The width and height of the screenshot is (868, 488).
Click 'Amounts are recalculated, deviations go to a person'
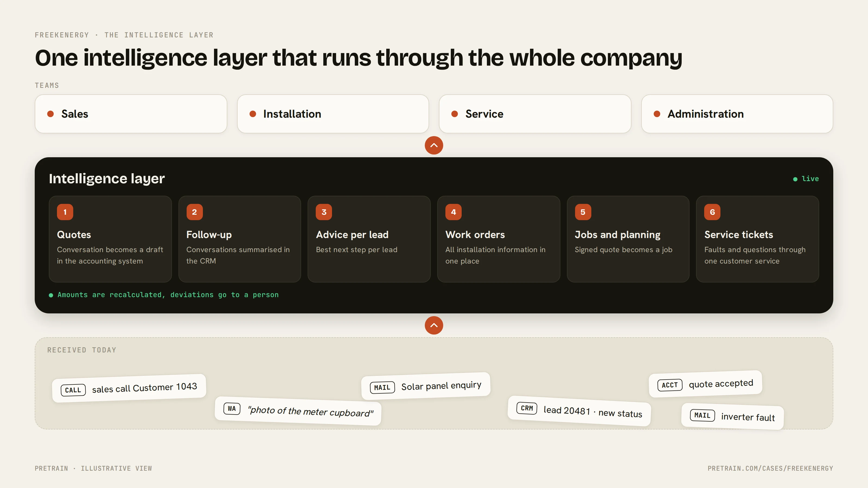click(168, 295)
